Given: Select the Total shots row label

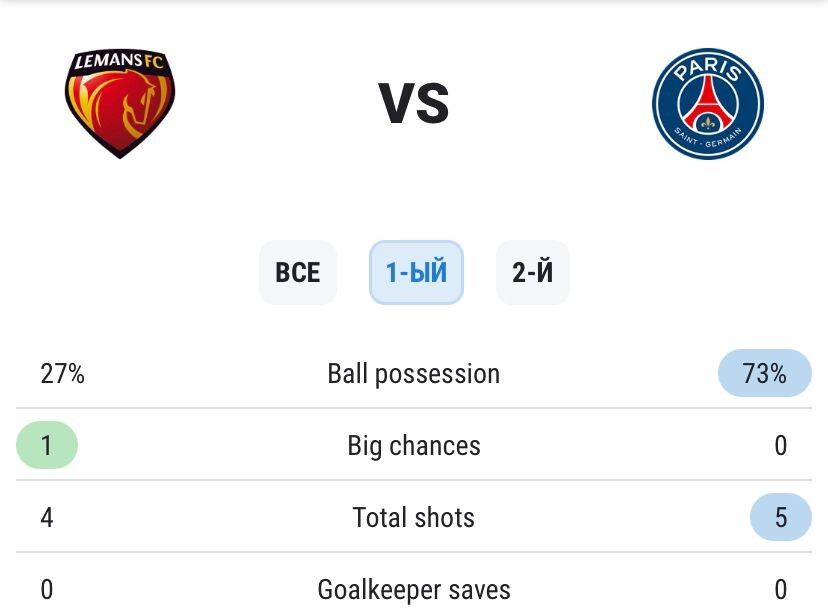Looking at the screenshot, I should (413, 517).
